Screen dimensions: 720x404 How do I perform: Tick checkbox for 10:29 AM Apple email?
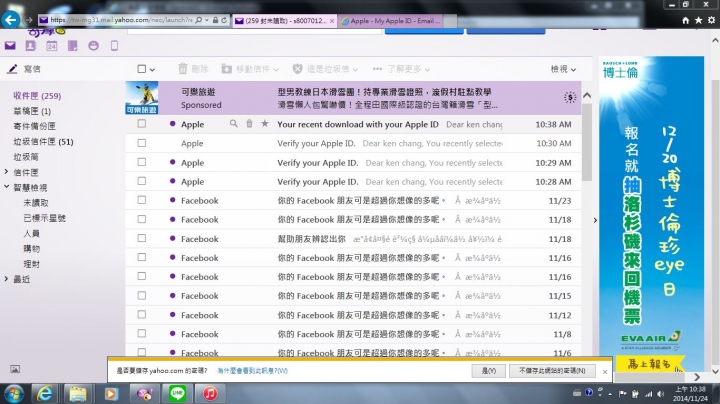pyautogui.click(x=141, y=162)
